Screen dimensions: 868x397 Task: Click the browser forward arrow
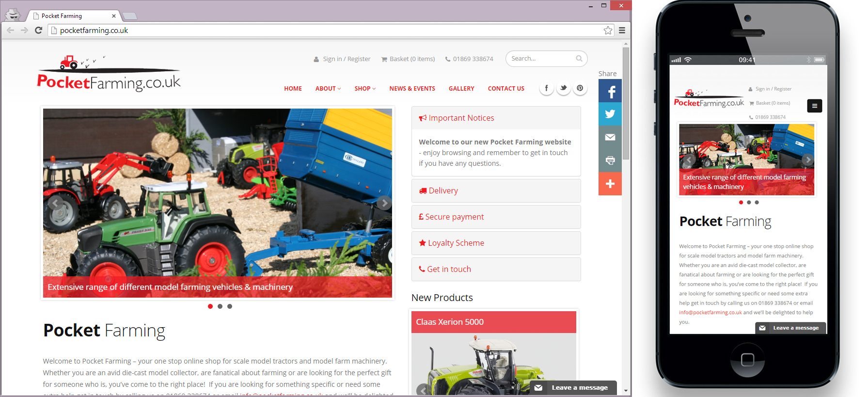(24, 30)
